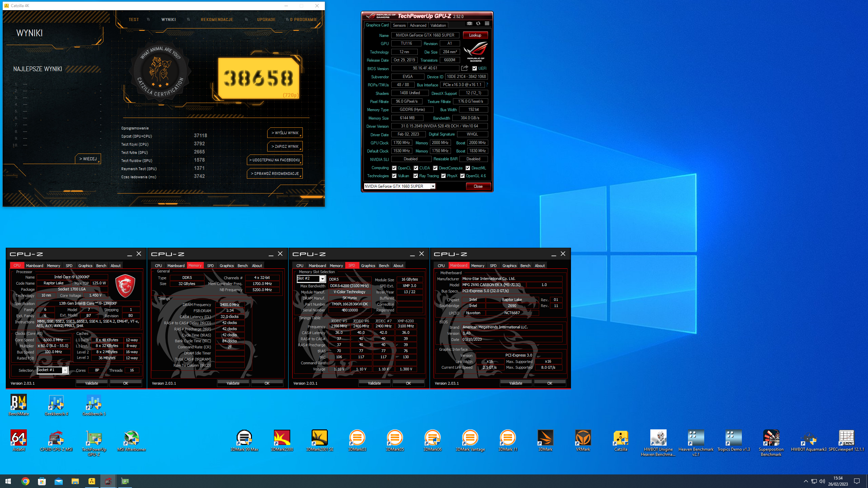Toggle the OpenCL checkbox in GPU-Z
Viewport: 868px width, 488px height.
click(x=394, y=168)
